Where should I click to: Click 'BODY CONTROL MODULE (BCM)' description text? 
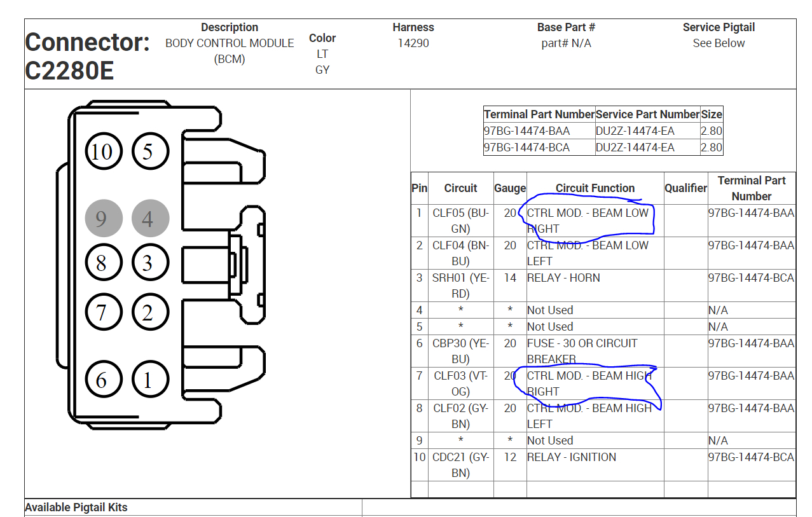coord(230,51)
